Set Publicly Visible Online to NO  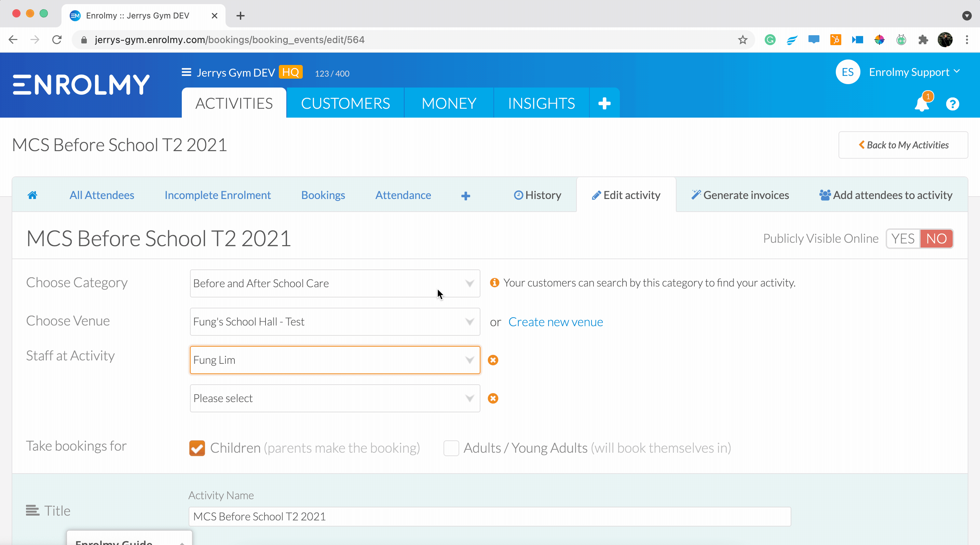[936, 239]
